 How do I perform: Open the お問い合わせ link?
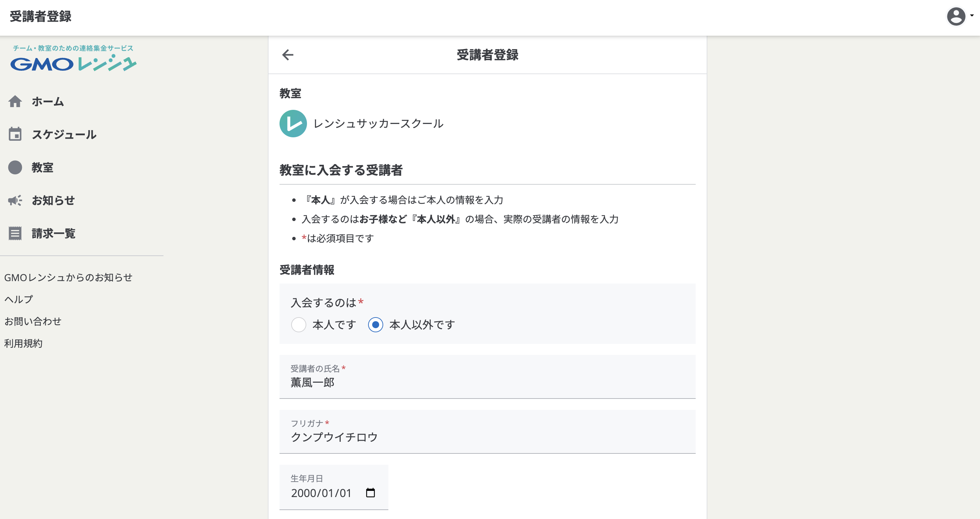[x=33, y=322]
